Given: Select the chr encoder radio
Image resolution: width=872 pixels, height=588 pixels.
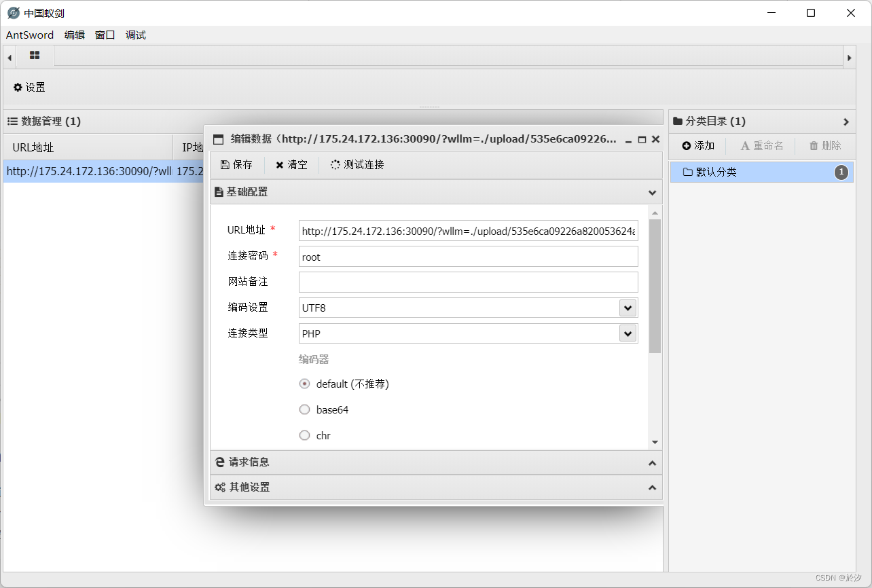Looking at the screenshot, I should (x=304, y=435).
